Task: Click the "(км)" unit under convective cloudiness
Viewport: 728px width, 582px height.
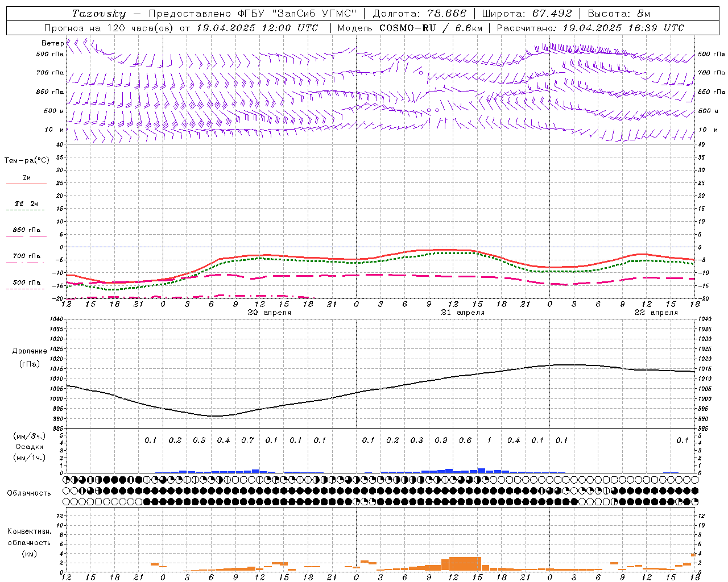Action: [29, 554]
